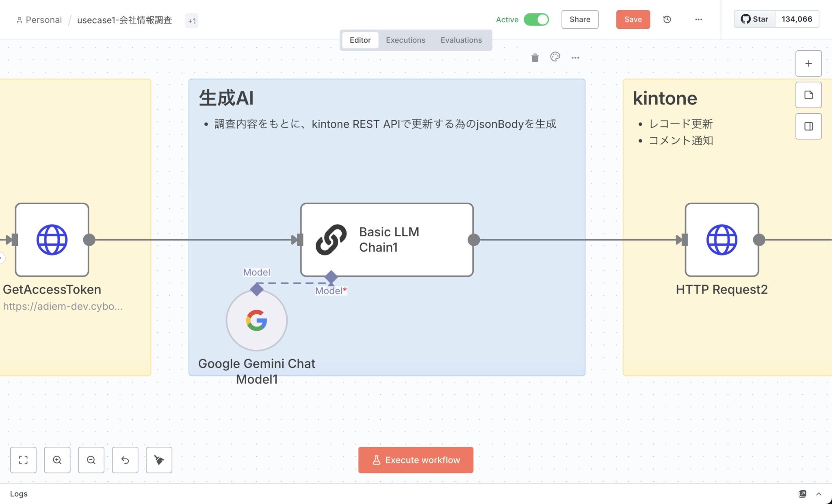
Task: Open the side panel toggle icon
Action: (808, 126)
